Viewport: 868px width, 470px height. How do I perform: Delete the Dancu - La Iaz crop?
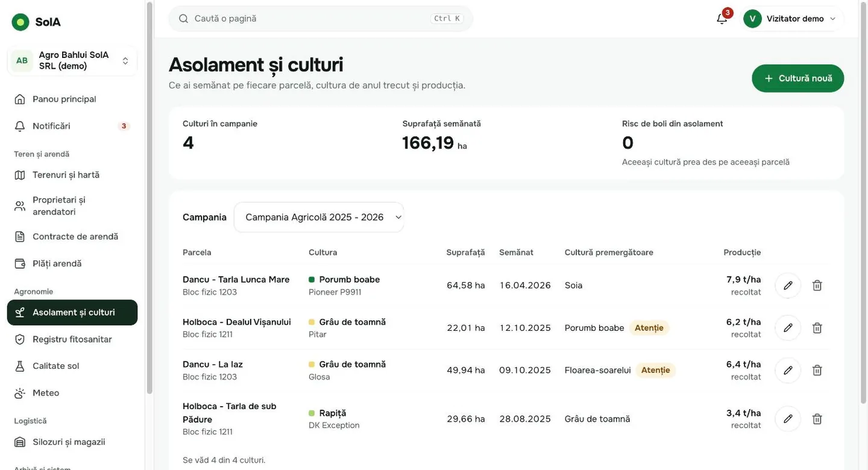(x=817, y=371)
